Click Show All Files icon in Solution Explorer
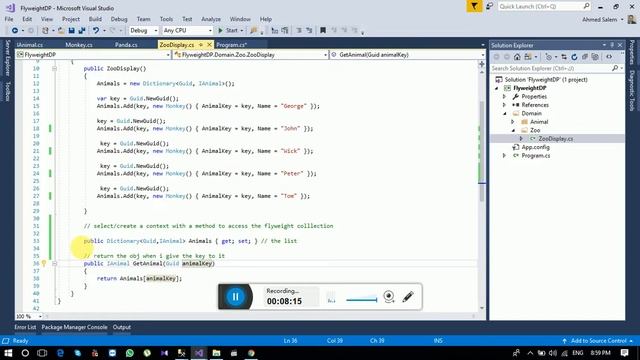 pos(595,57)
